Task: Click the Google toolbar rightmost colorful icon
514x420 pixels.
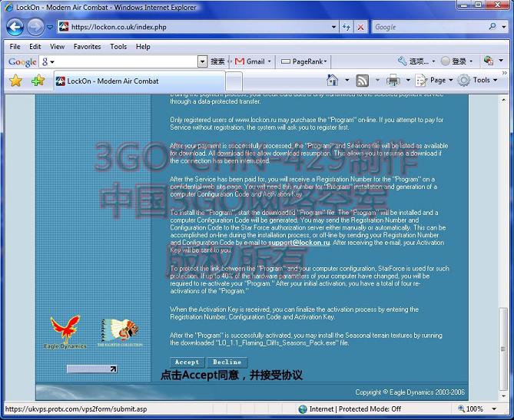Action: pos(488,61)
